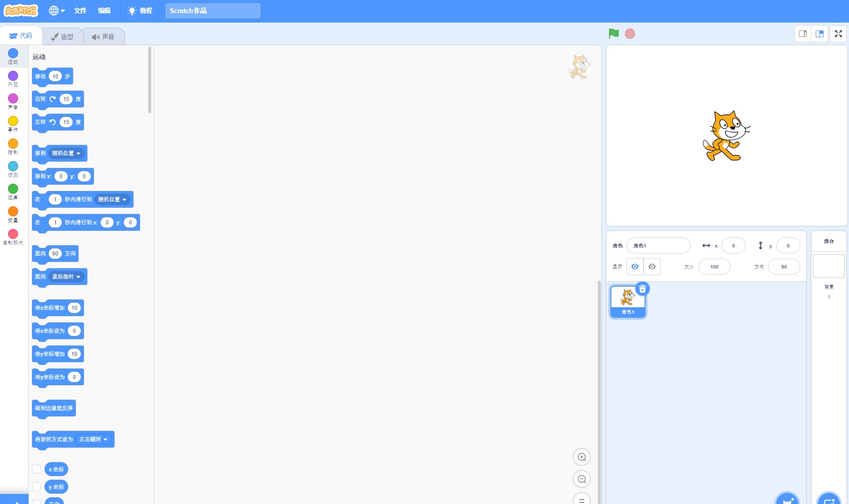Switch to small stage layout
Viewport: 849px width, 504px height.
point(803,34)
